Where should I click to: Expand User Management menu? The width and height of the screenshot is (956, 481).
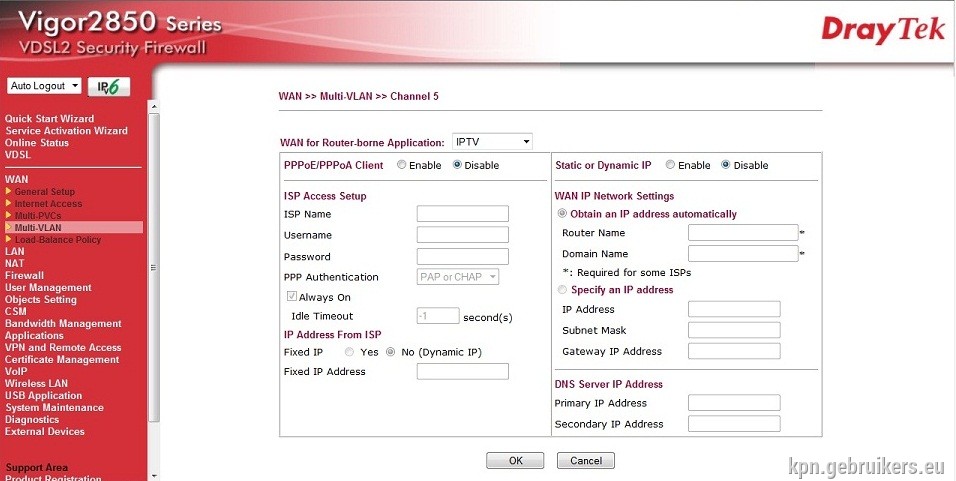48,287
